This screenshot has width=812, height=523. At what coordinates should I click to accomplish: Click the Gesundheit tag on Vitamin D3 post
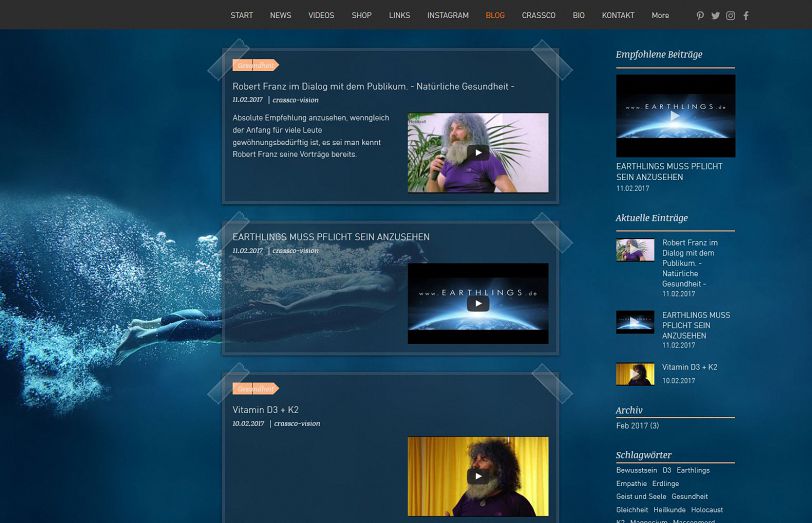(x=256, y=388)
